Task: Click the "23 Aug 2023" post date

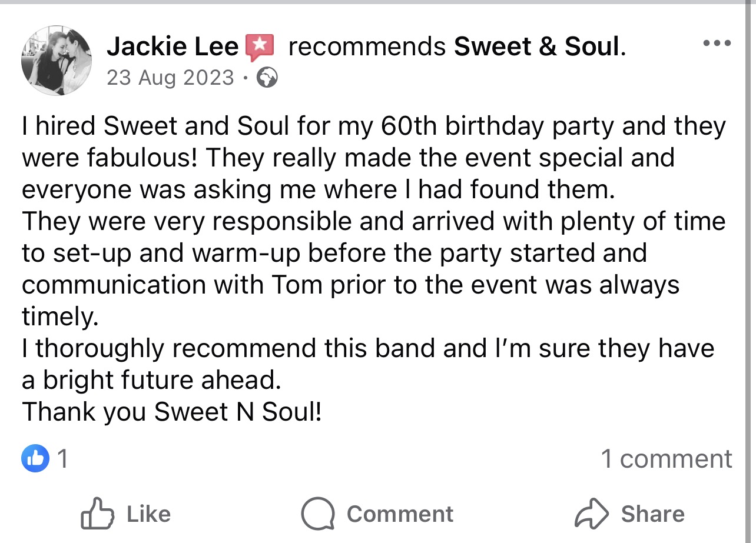Action: pos(170,78)
